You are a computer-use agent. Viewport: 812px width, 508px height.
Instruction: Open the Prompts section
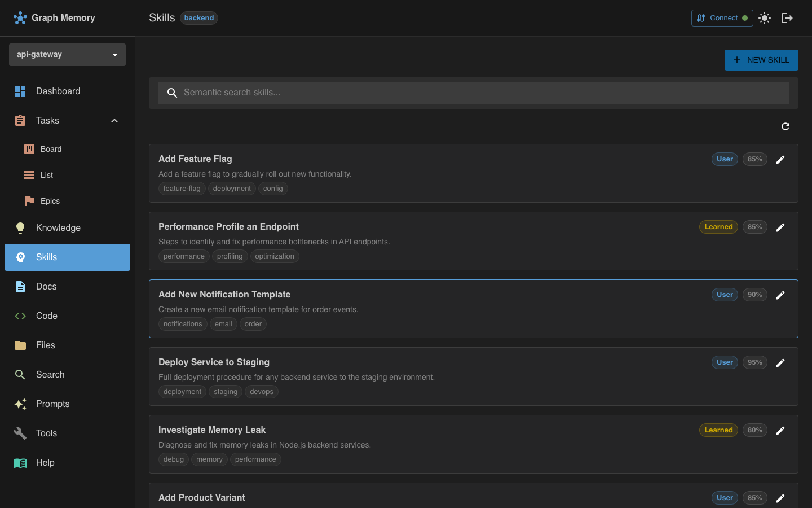tap(52, 404)
